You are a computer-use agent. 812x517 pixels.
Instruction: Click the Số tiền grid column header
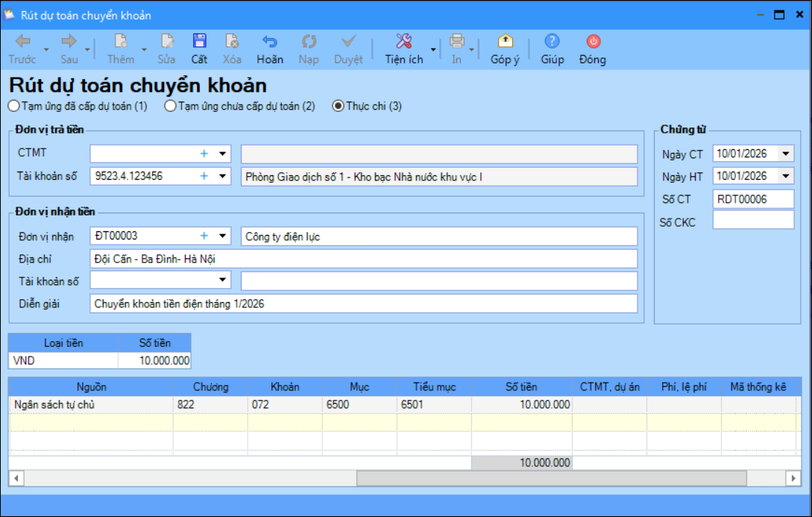(x=520, y=386)
